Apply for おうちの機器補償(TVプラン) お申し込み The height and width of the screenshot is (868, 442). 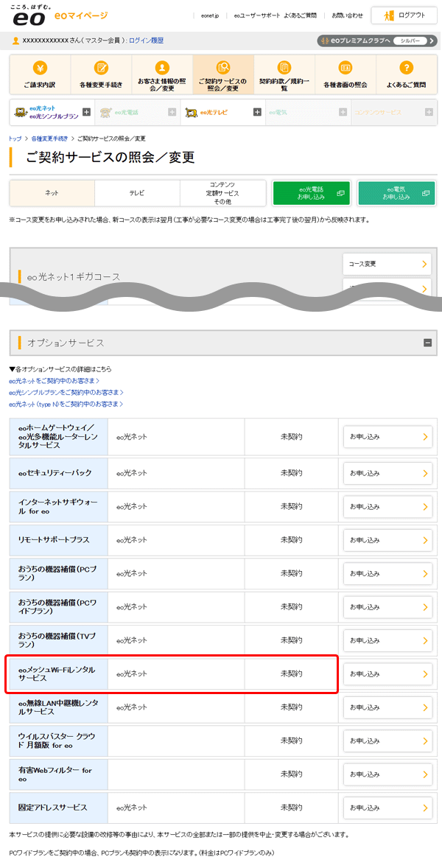tap(387, 640)
